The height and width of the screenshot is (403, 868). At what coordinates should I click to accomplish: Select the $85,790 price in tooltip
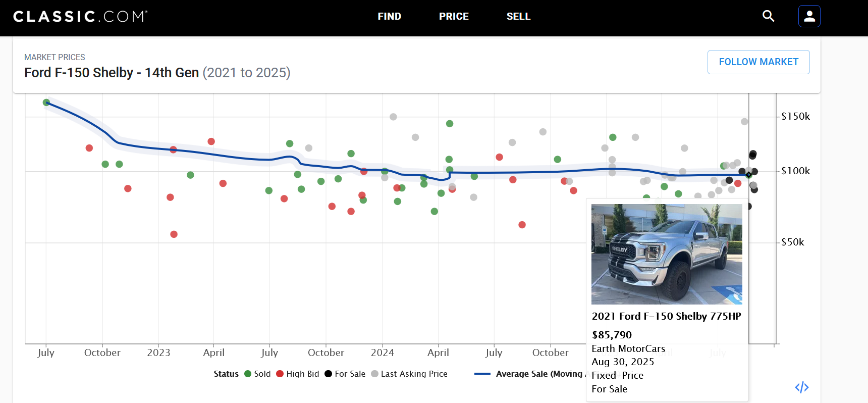tap(612, 335)
